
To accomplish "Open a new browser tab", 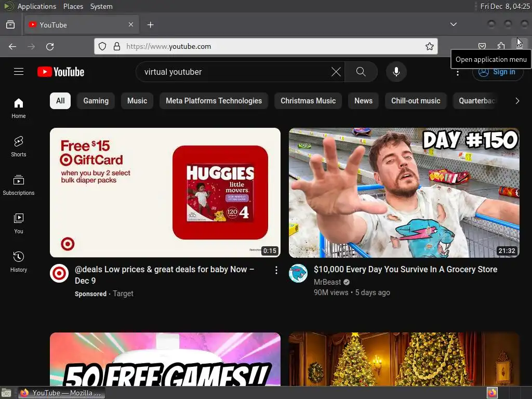I will [x=150, y=25].
